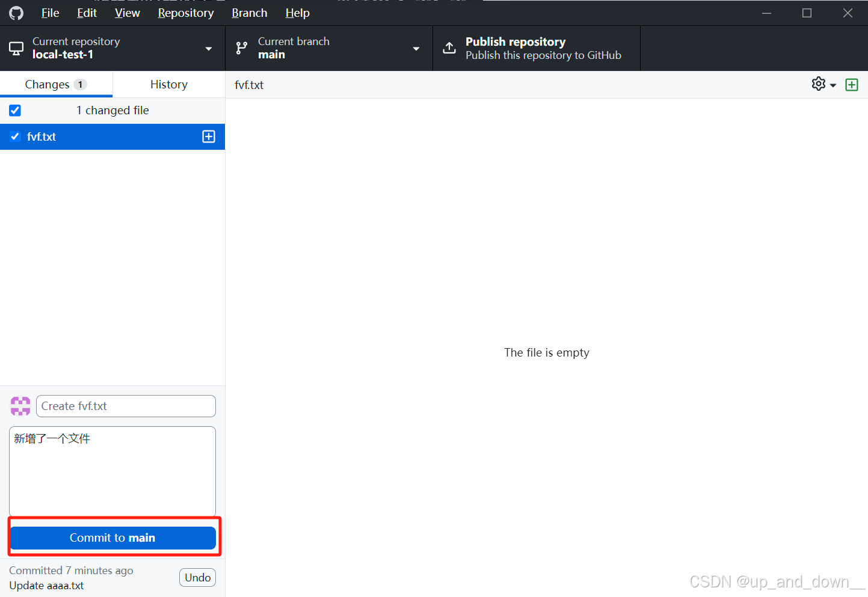This screenshot has height=597, width=868.
Task: Click the Commit to main button
Action: pos(113,537)
